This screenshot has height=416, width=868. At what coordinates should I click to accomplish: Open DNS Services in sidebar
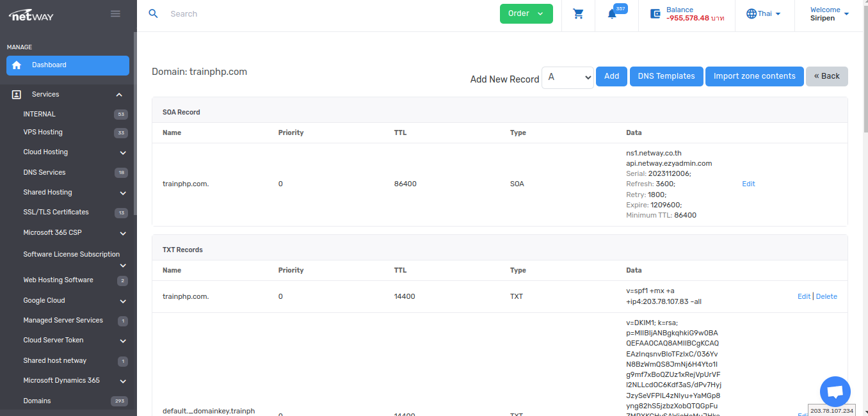(45, 172)
